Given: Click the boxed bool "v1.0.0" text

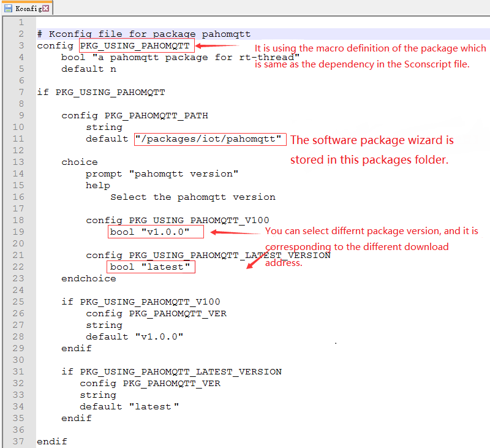Looking at the screenshot, I should pos(149,232).
